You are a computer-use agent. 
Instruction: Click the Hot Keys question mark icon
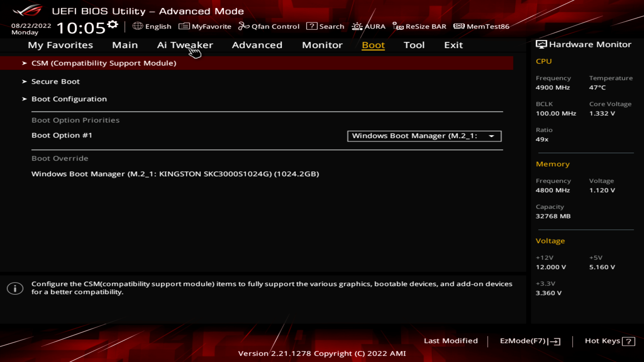tap(629, 341)
